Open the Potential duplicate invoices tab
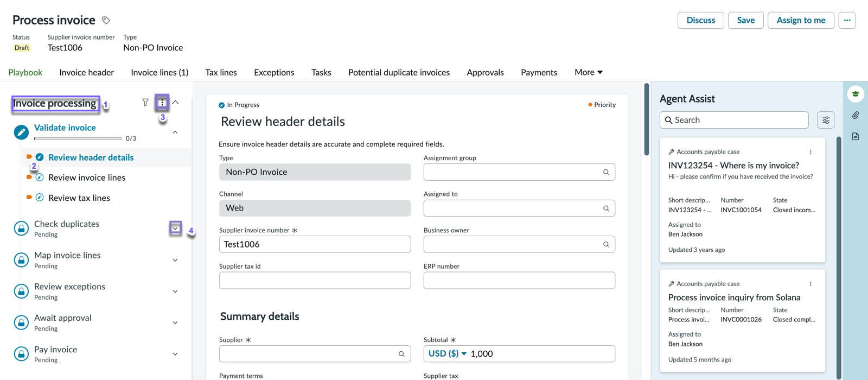This screenshot has width=868, height=380. pyautogui.click(x=399, y=72)
